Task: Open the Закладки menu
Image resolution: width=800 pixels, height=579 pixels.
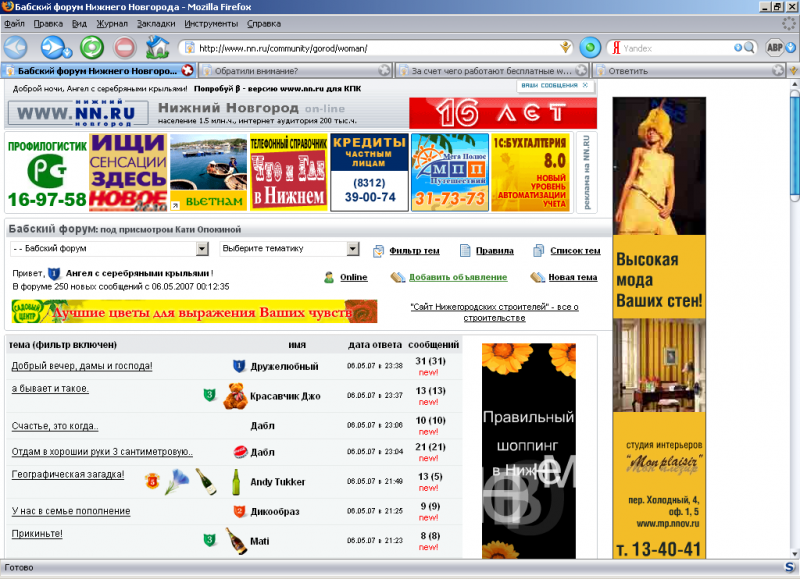Action: pos(156,23)
